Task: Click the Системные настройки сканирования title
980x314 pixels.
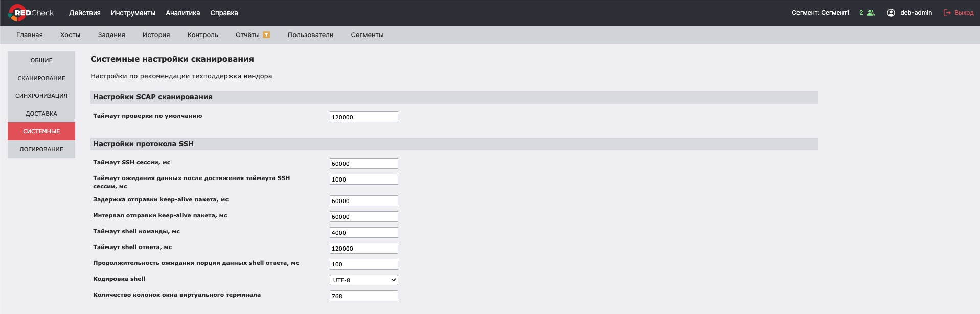Action: click(172, 59)
